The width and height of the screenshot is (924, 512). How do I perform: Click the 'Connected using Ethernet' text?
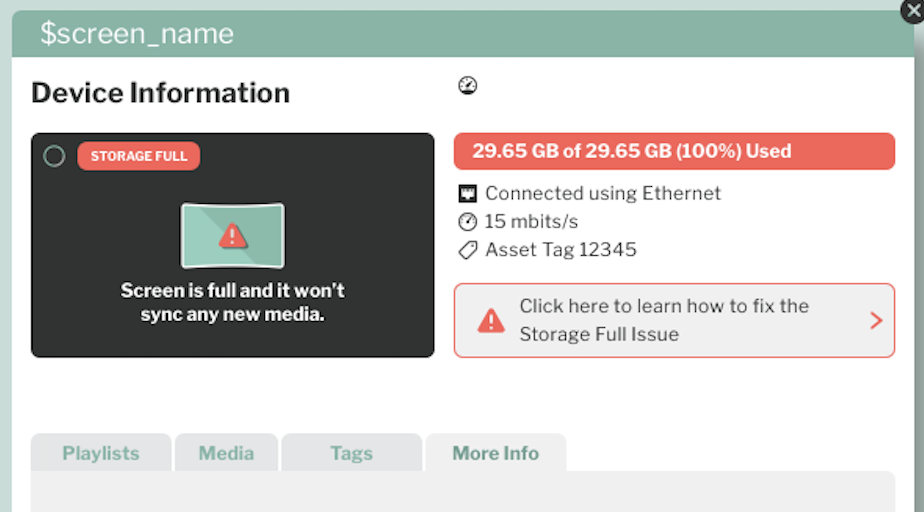coord(603,193)
